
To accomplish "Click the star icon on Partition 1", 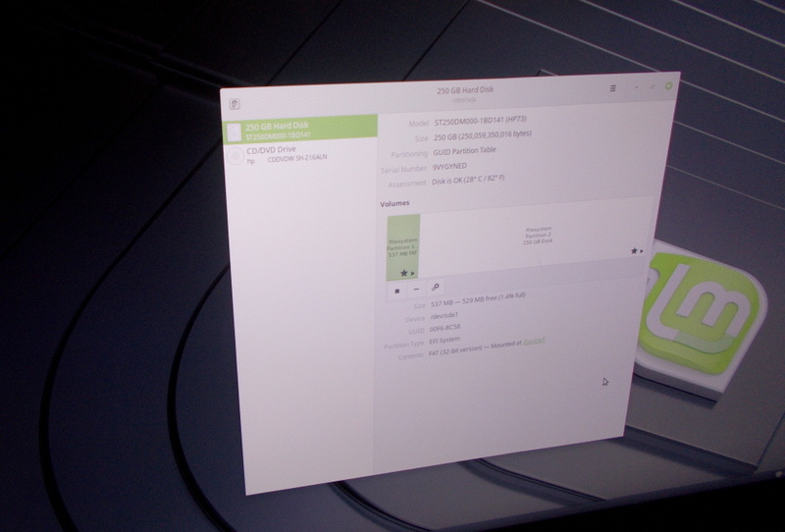I will click(403, 272).
